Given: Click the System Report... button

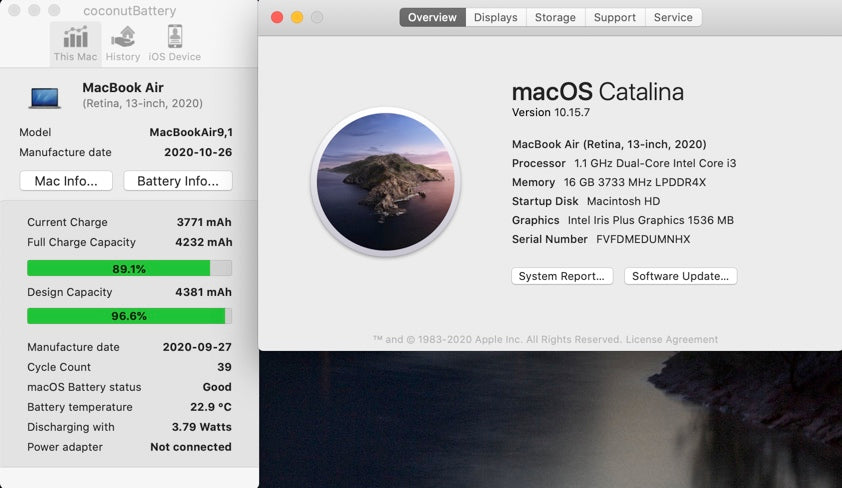Looking at the screenshot, I should point(562,276).
